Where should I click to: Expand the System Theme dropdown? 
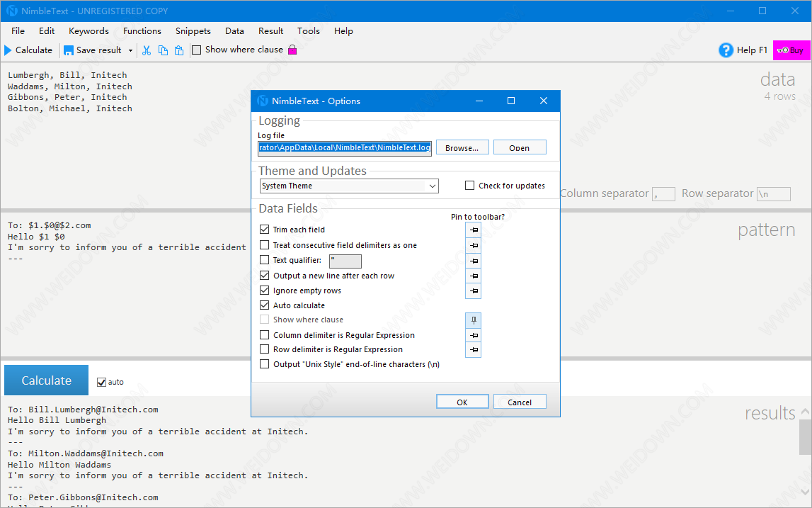433,186
